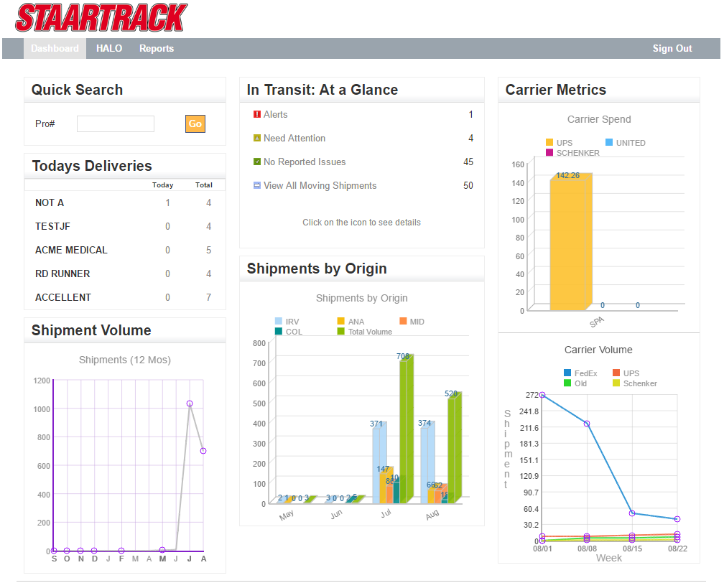Click the STAARTRACK logo
The height and width of the screenshot is (588, 724).
point(101,18)
